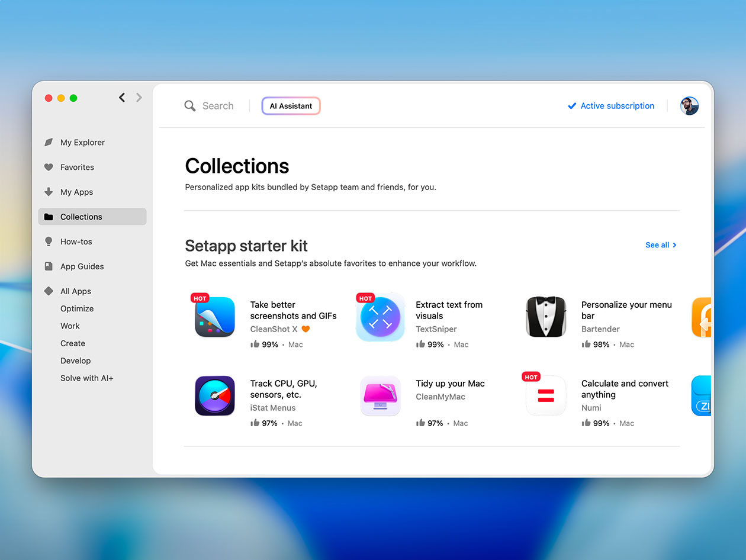Screen dimensions: 746x560
Task: Open the My Apps section
Action: click(x=76, y=192)
